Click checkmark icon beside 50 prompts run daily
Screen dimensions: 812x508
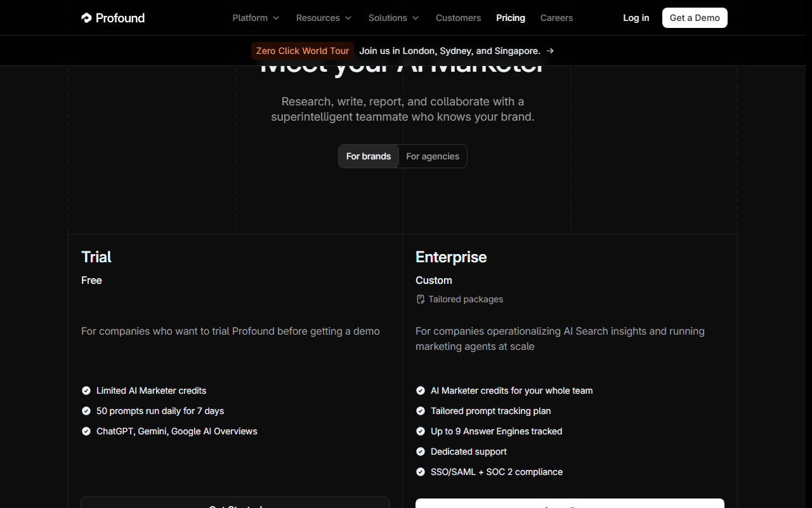point(86,411)
